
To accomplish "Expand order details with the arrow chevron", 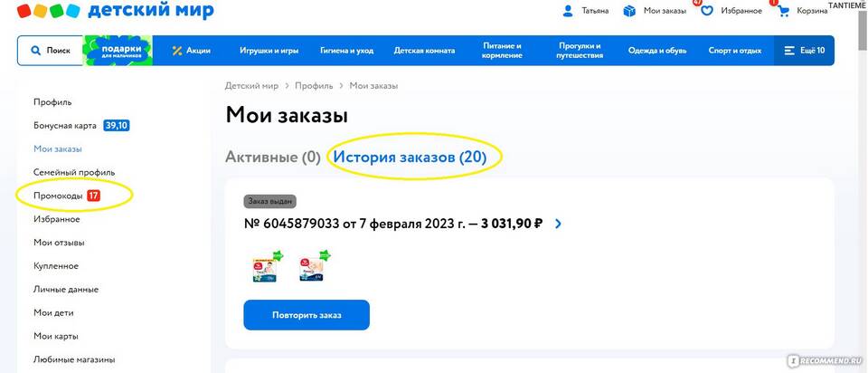I will pos(558,224).
